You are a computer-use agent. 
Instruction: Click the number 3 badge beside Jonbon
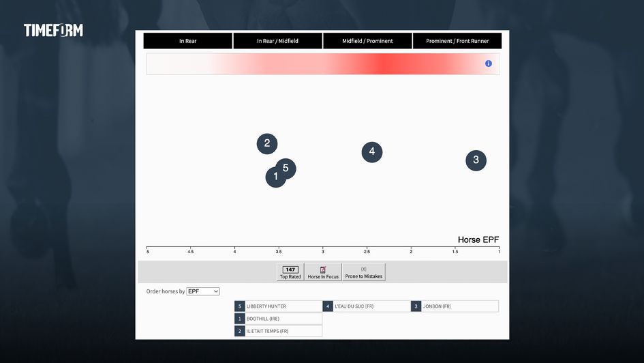[x=416, y=306]
